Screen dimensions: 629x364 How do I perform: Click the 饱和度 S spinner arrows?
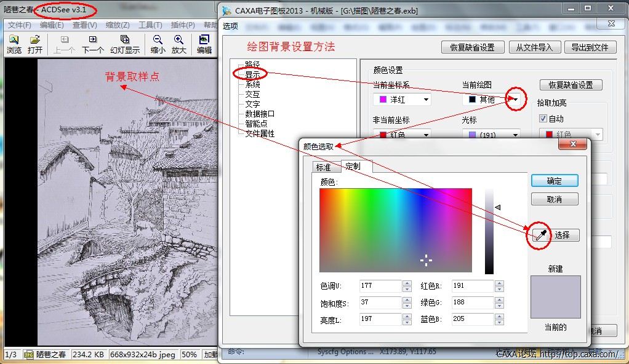point(407,303)
